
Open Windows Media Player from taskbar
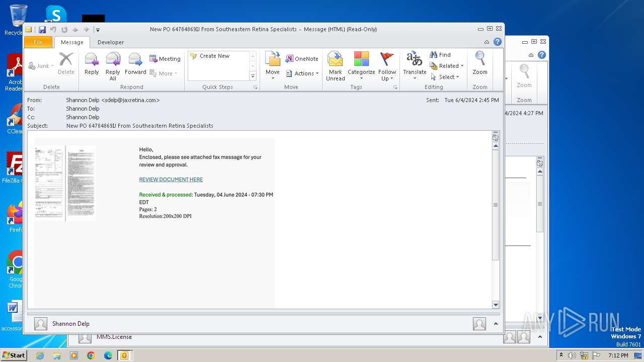74,355
